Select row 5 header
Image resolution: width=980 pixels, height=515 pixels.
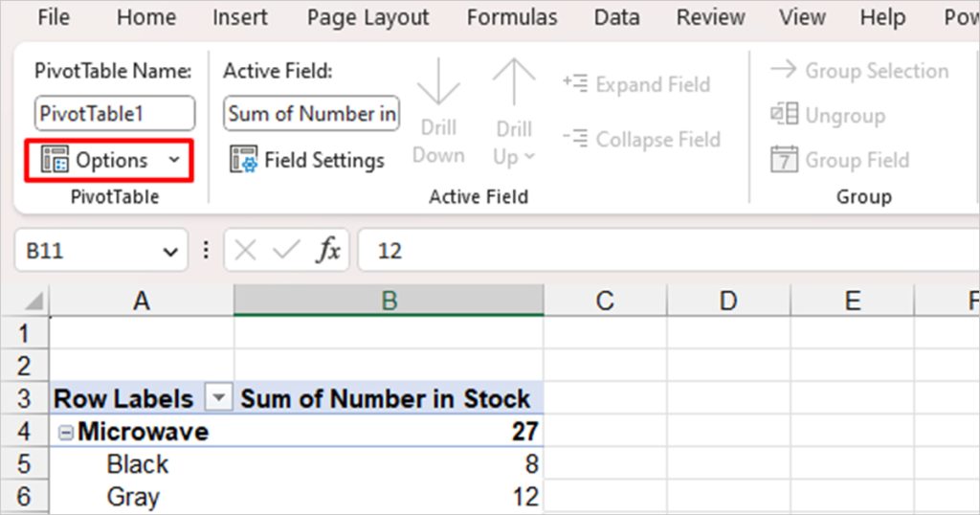pos(24,463)
